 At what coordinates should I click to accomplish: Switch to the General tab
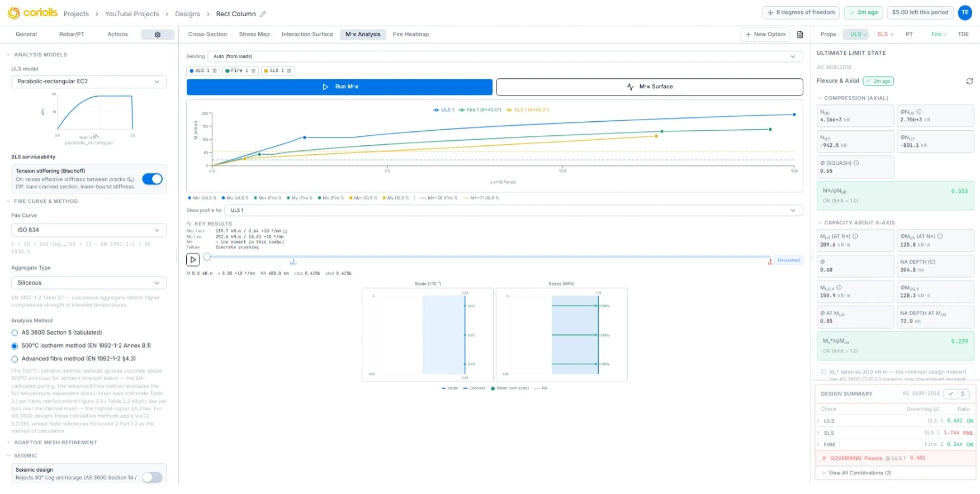point(26,35)
